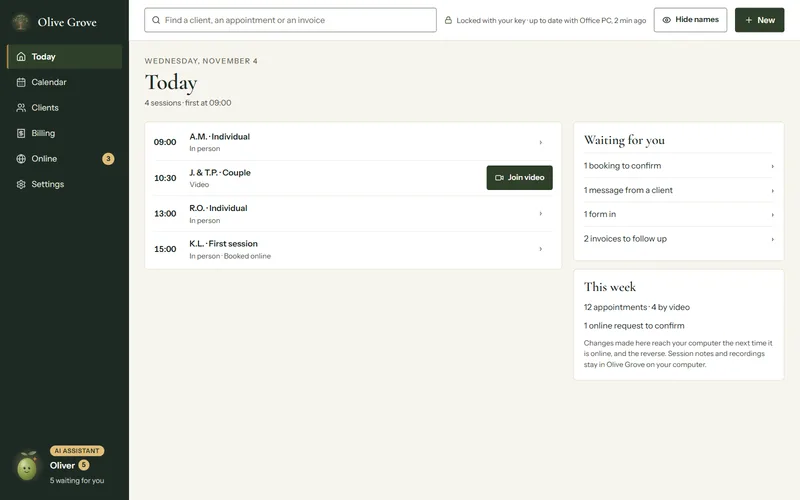
Task: Click the Waiting for you heading
Action: [624, 140]
